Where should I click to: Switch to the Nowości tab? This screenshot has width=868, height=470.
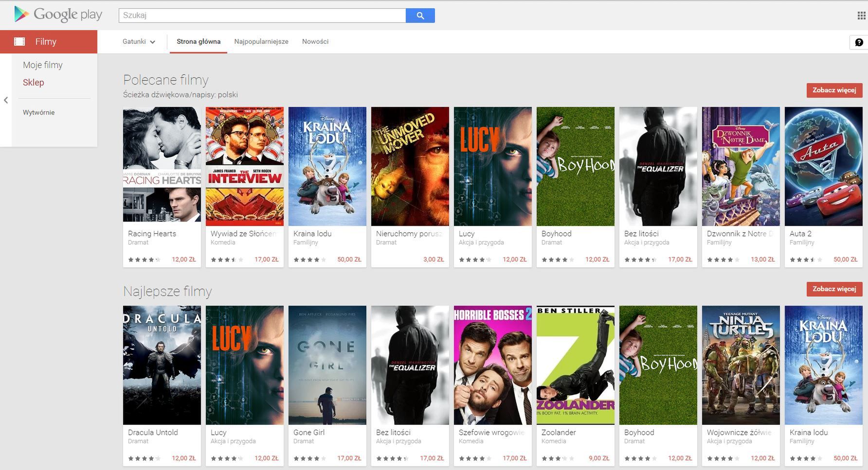[315, 42]
